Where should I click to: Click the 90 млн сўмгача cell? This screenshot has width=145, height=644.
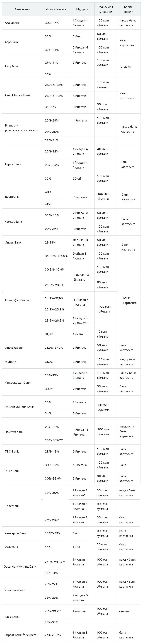(x=105, y=478)
